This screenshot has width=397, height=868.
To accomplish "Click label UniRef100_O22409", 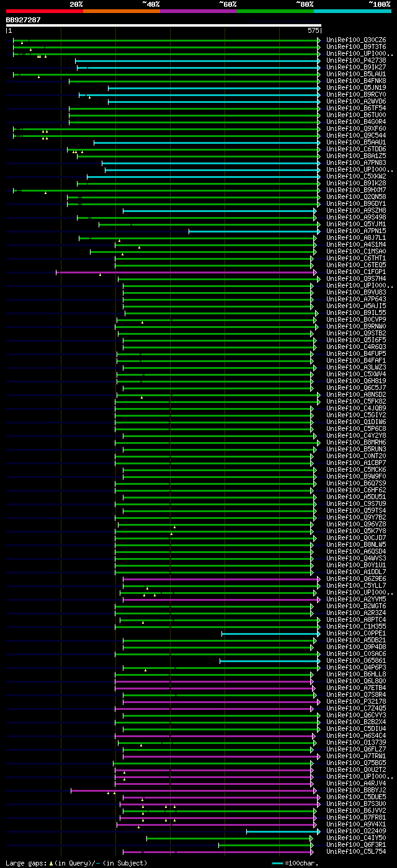I will (356, 831).
